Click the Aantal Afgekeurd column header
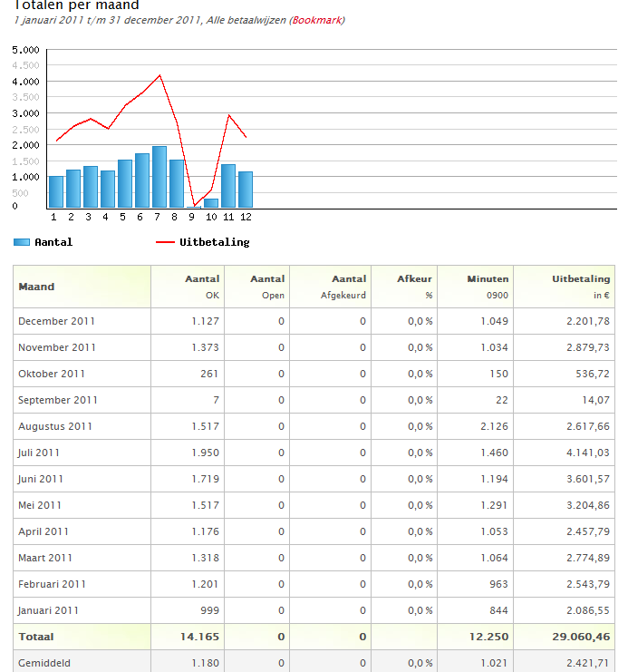Viewport: 628px width, 672px height. [x=330, y=287]
